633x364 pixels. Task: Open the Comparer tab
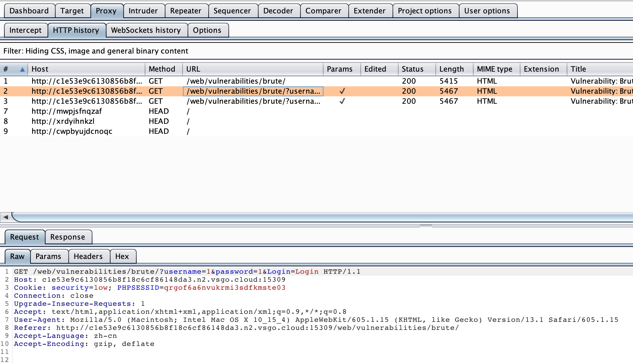[x=324, y=11]
